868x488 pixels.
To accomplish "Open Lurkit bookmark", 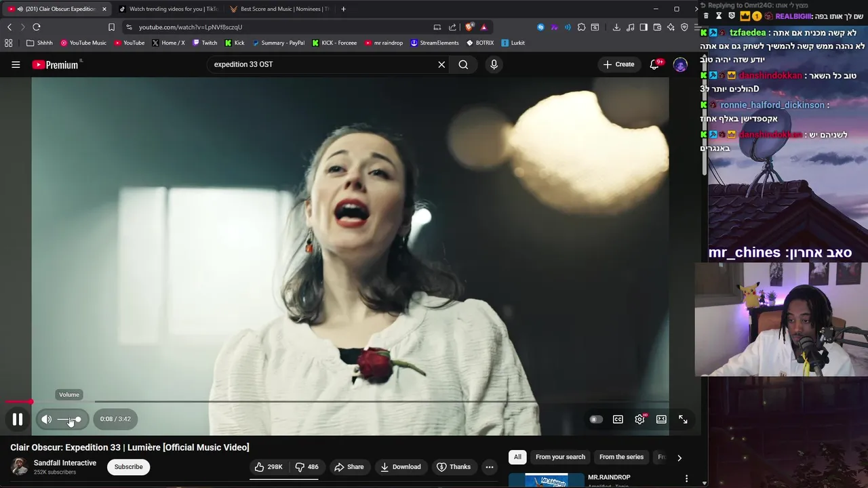I will (x=513, y=43).
